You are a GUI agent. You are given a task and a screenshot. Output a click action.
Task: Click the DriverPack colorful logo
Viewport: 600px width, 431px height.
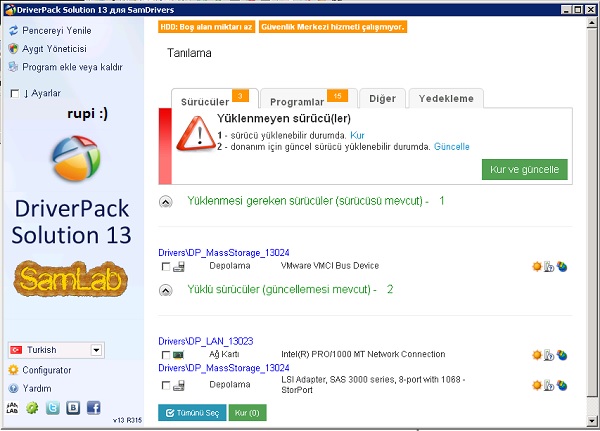click(x=76, y=158)
